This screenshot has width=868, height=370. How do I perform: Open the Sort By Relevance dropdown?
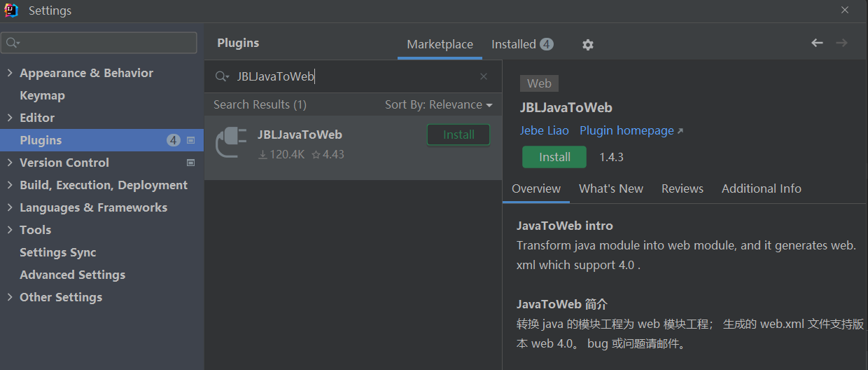click(x=439, y=104)
